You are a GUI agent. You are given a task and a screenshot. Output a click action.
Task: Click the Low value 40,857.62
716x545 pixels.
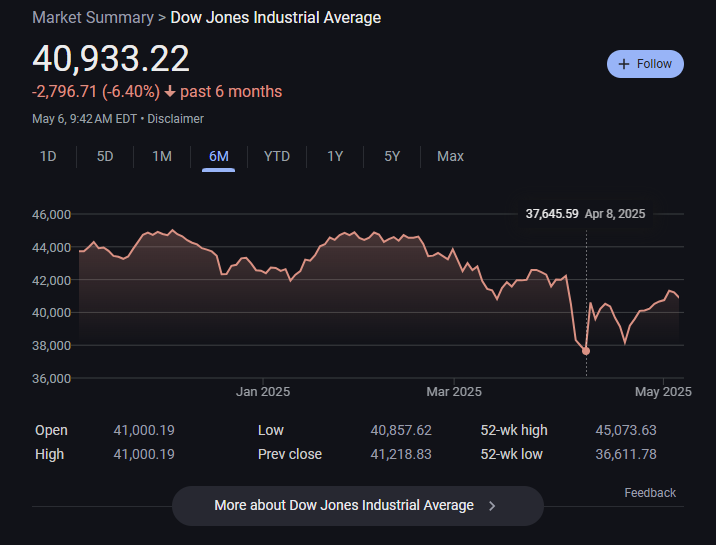(401, 430)
